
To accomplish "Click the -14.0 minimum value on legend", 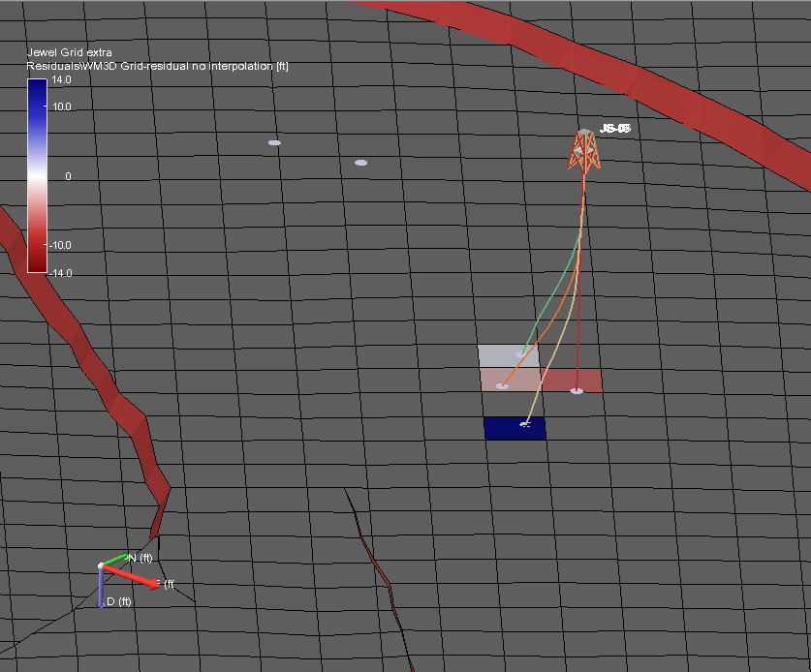I will coord(61,273).
